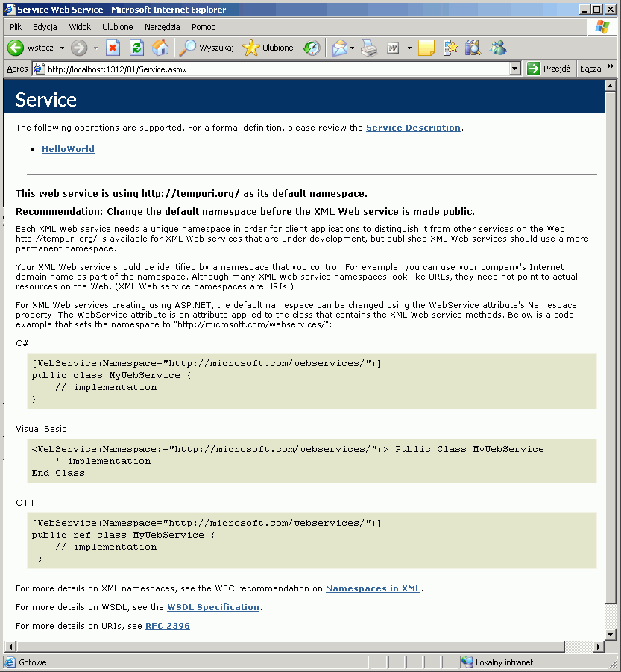Open the Pomoc menu
This screenshot has height=672, width=621.
[x=203, y=27]
